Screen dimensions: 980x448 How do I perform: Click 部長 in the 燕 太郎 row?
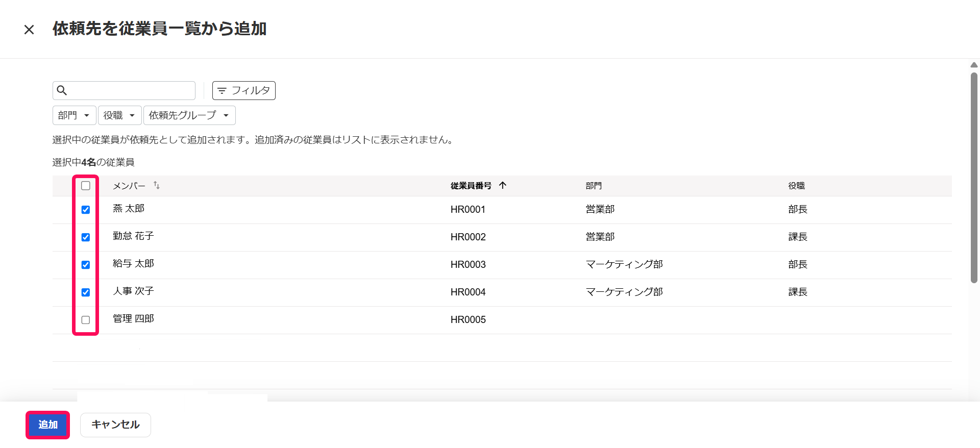tap(798, 209)
